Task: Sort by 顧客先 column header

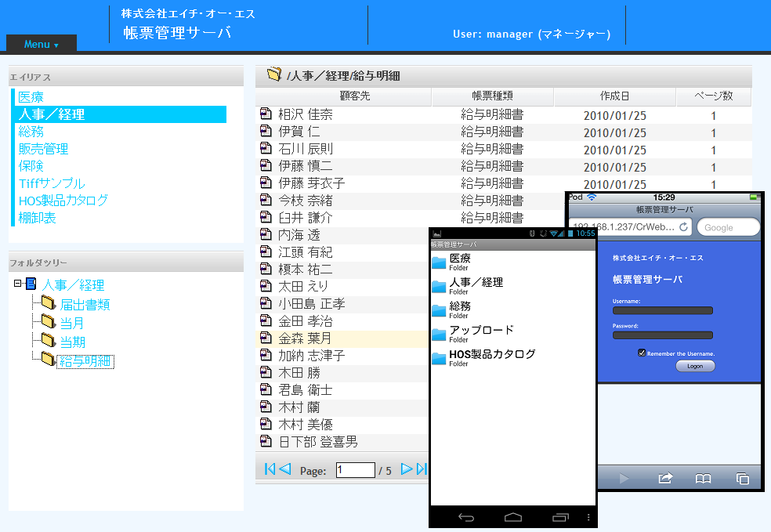Action: pos(343,96)
